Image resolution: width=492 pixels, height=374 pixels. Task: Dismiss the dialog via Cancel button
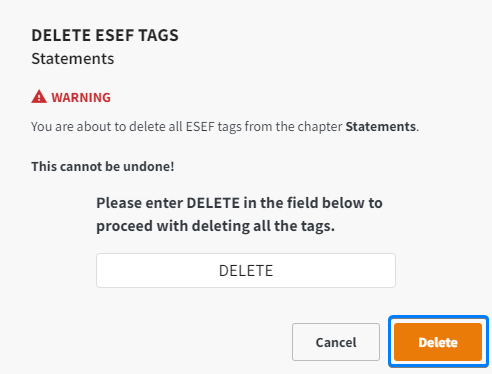click(x=336, y=342)
